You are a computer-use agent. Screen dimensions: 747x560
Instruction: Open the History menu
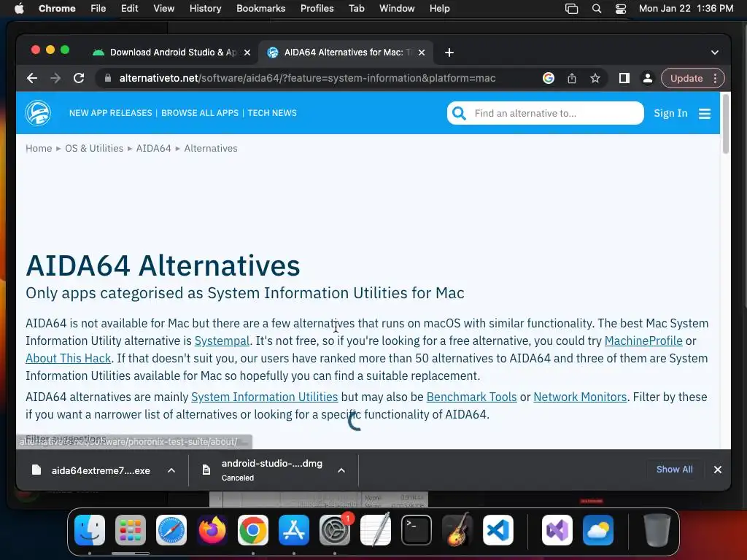coord(205,9)
